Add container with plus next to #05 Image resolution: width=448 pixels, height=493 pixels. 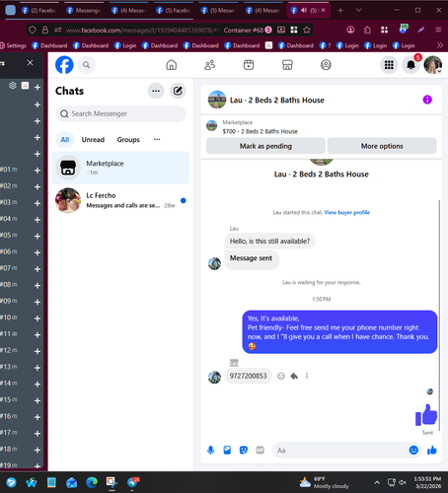[x=37, y=236]
